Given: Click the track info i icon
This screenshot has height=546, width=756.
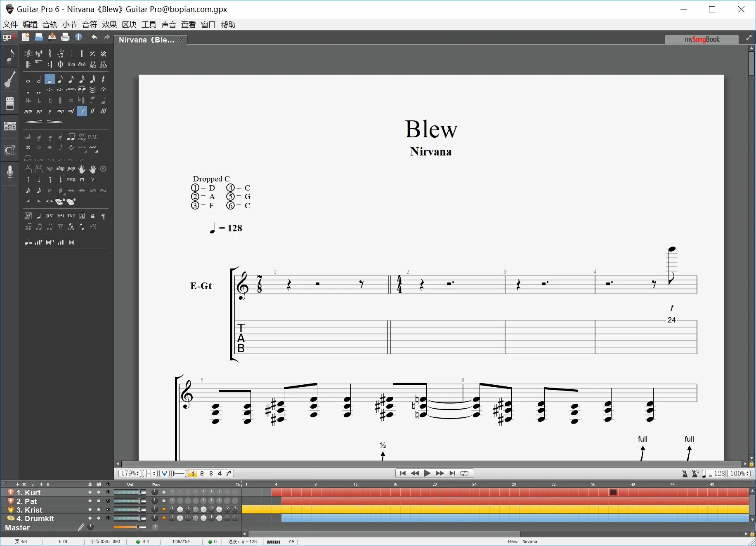Looking at the screenshot, I should coord(33,484).
